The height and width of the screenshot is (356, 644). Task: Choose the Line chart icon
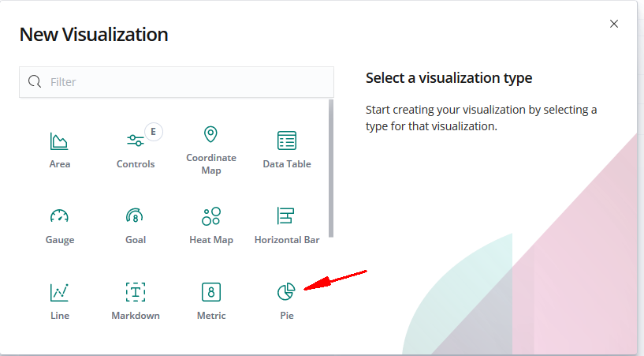point(59,292)
